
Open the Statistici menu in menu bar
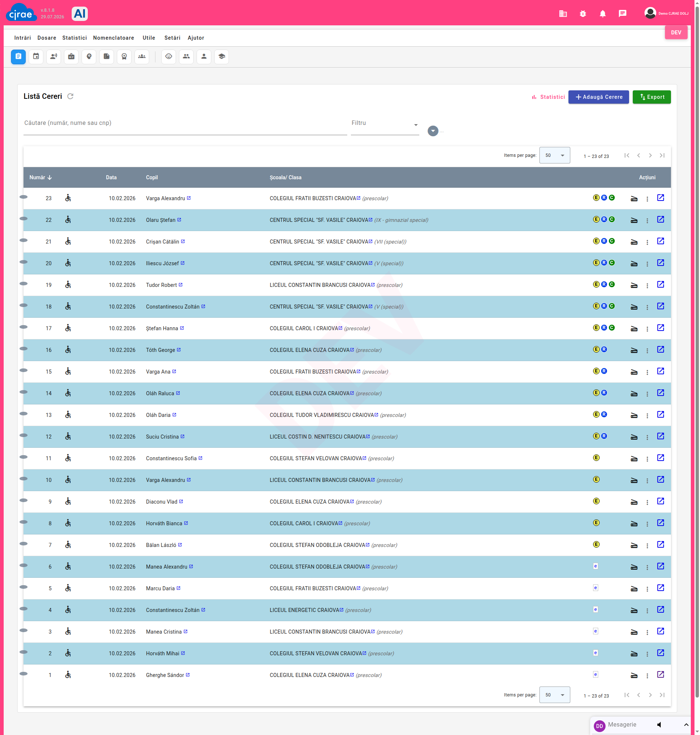click(75, 38)
